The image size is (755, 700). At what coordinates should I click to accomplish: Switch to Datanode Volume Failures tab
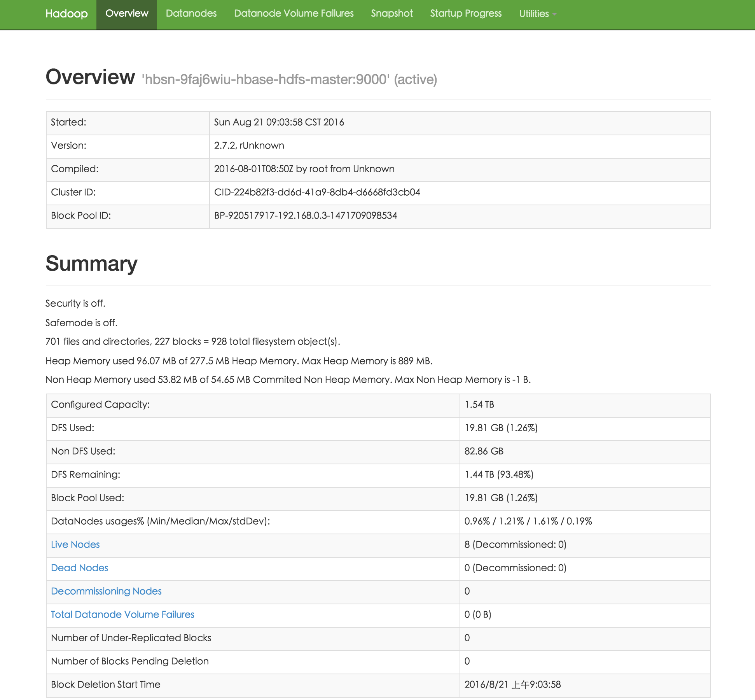pos(294,14)
